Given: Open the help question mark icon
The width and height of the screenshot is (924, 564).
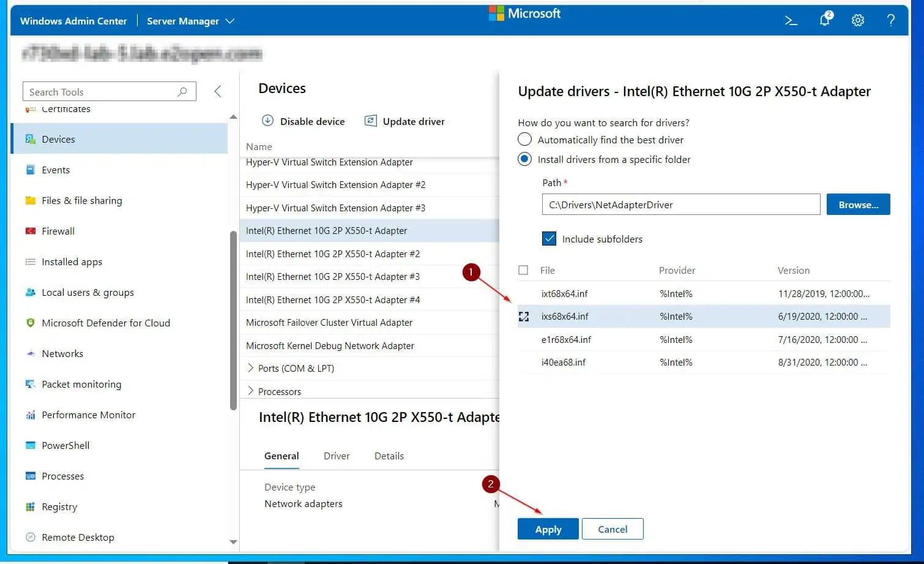Looking at the screenshot, I should click(891, 21).
